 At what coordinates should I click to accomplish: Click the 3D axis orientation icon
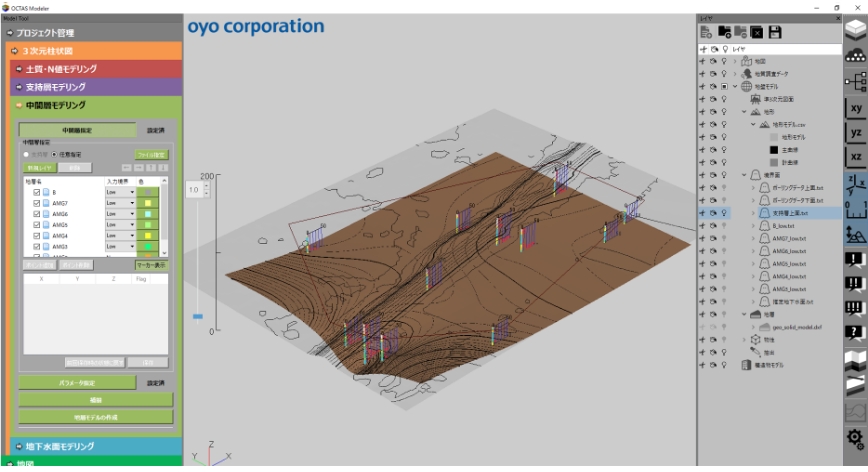click(855, 183)
